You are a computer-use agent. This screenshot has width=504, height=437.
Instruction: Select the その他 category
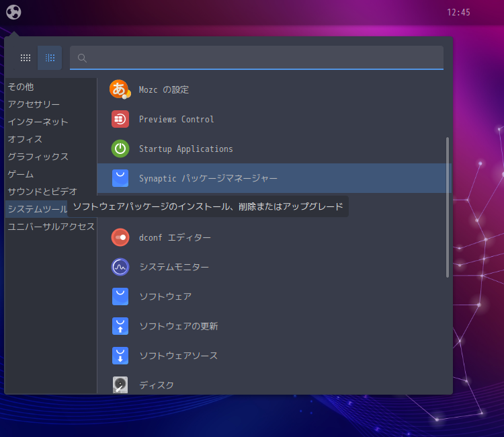click(x=51, y=87)
